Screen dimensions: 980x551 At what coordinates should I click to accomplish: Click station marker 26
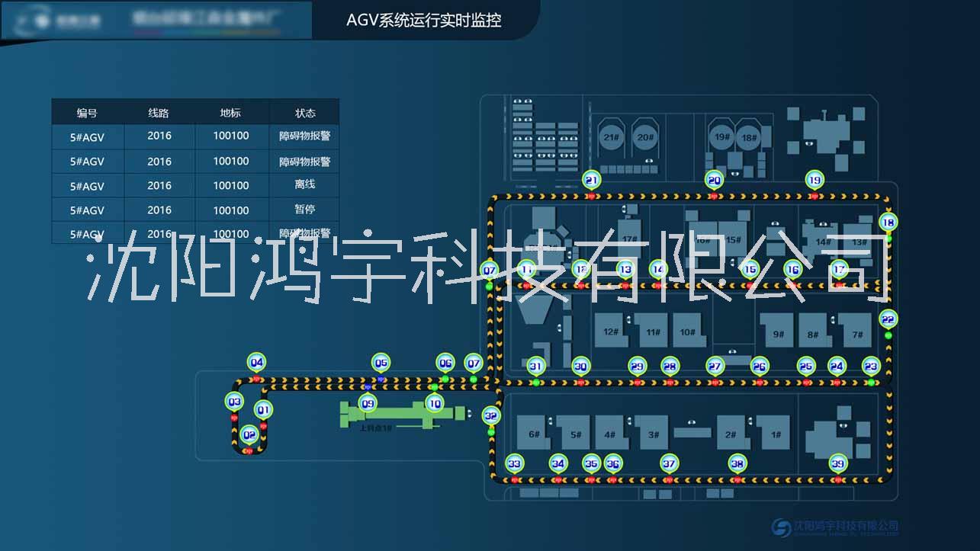759,366
